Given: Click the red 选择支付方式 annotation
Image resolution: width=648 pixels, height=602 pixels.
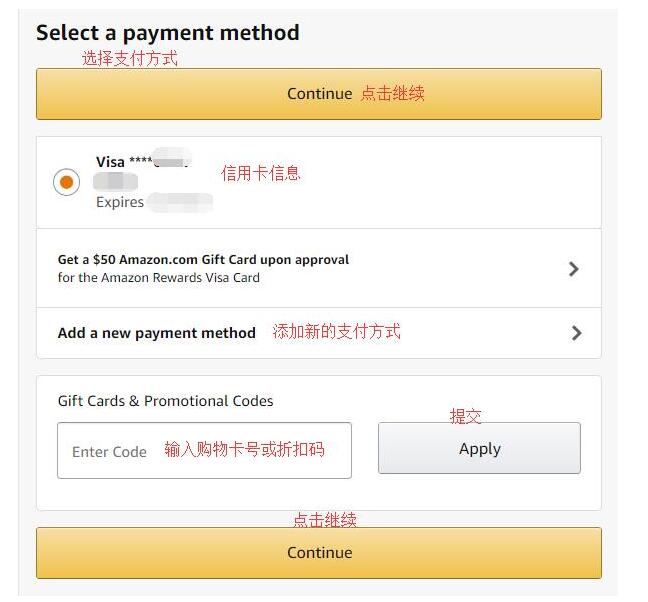Looking at the screenshot, I should (129, 59).
